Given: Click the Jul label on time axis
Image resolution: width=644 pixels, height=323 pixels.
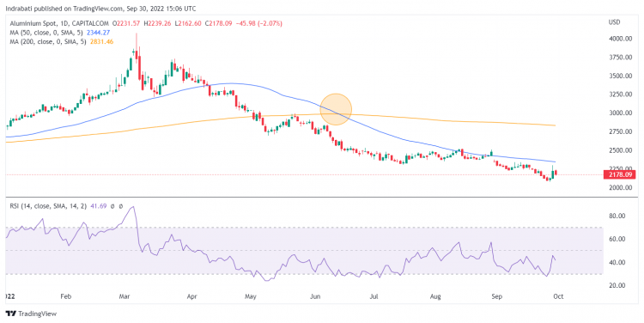Looking at the screenshot, I should (x=374, y=296).
